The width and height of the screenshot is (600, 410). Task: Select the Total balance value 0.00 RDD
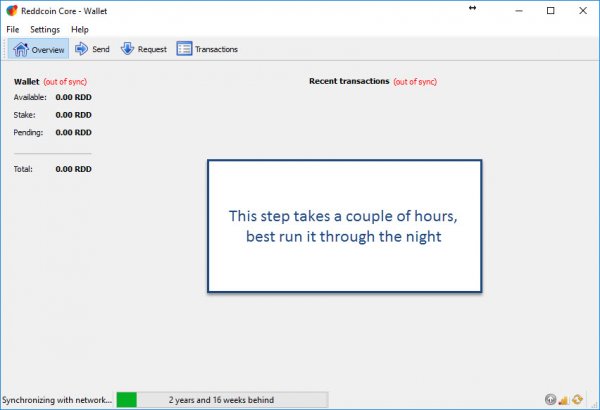(x=73, y=169)
